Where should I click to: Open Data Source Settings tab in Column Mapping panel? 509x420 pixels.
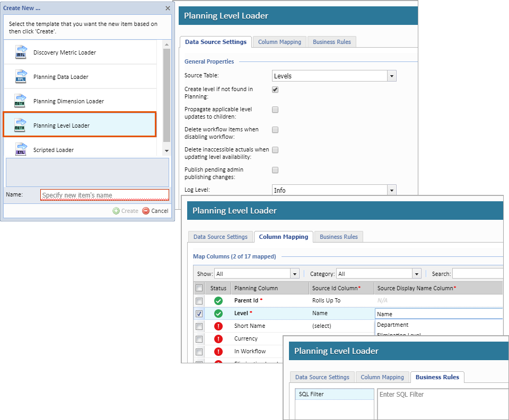[220, 237]
